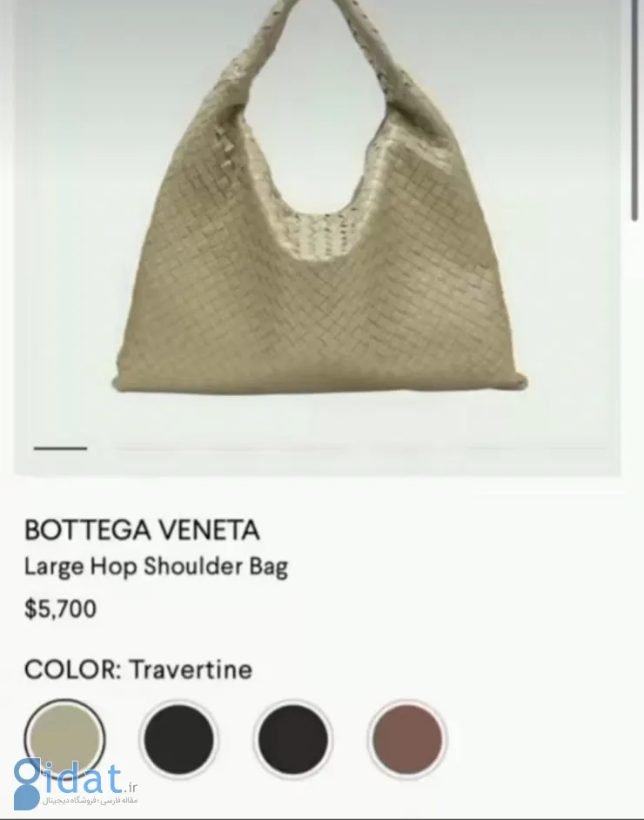Click the blue 'g' letter icon of gidat
644x820 pixels.
[x=27, y=784]
